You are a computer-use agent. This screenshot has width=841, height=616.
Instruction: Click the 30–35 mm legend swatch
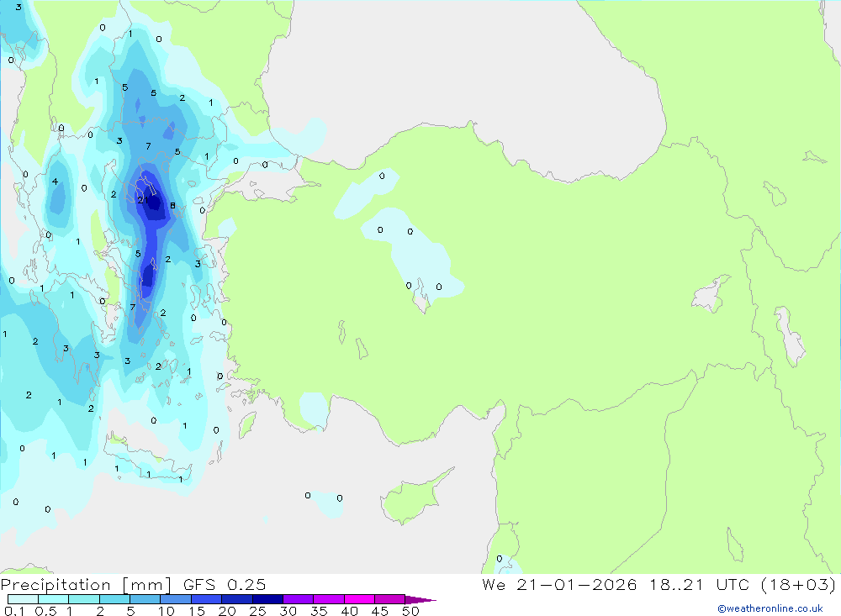coord(299,599)
